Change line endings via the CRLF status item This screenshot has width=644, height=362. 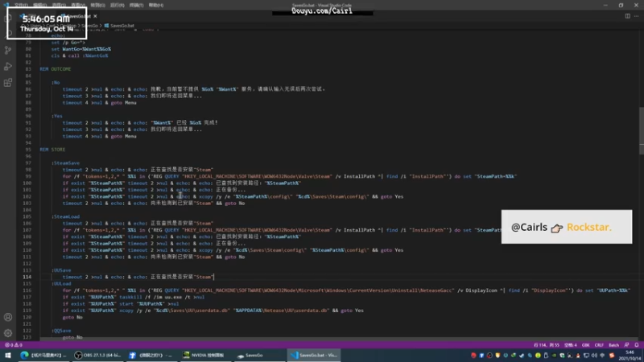tap(599, 345)
